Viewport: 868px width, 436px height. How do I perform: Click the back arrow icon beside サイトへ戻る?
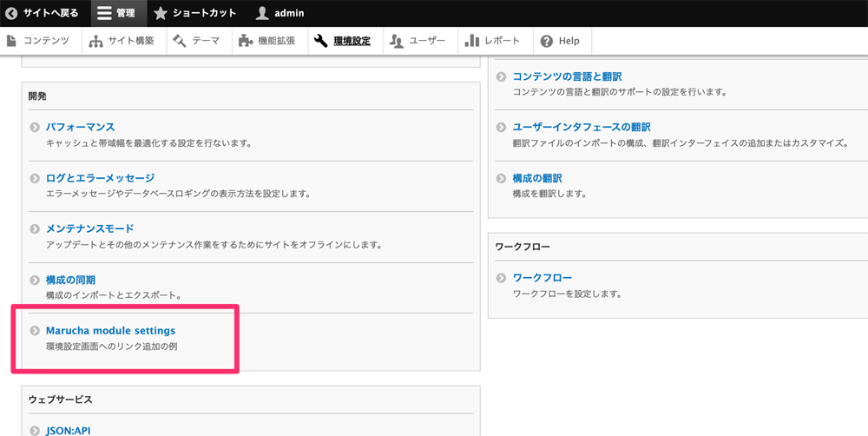[11, 13]
